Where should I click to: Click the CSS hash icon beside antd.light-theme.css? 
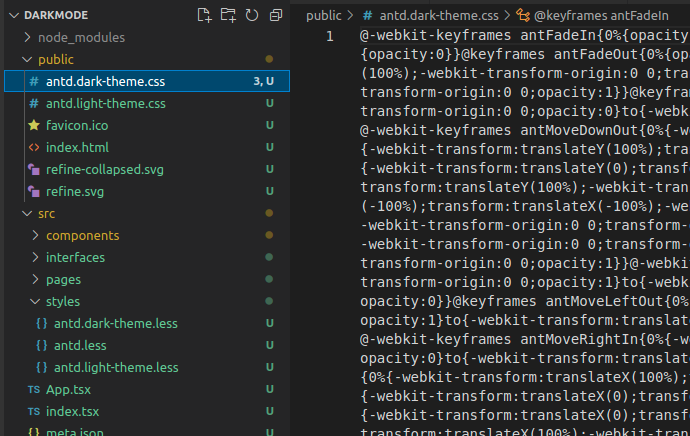tap(34, 103)
